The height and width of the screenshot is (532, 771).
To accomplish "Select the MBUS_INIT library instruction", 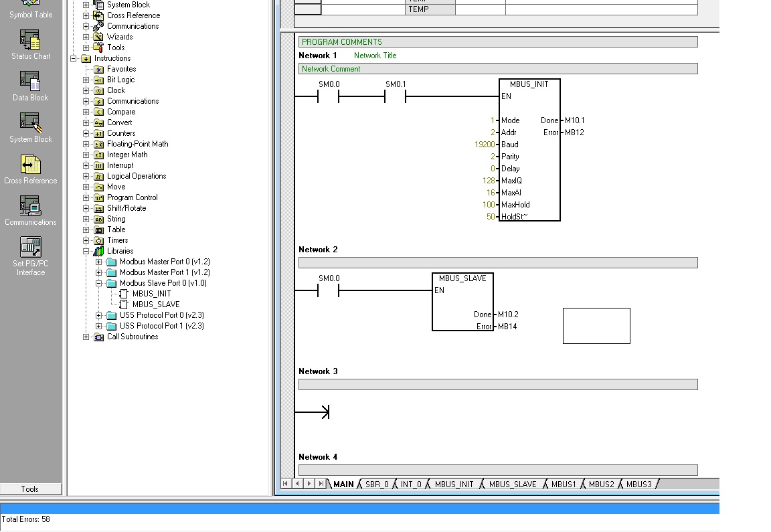I will [x=151, y=294].
